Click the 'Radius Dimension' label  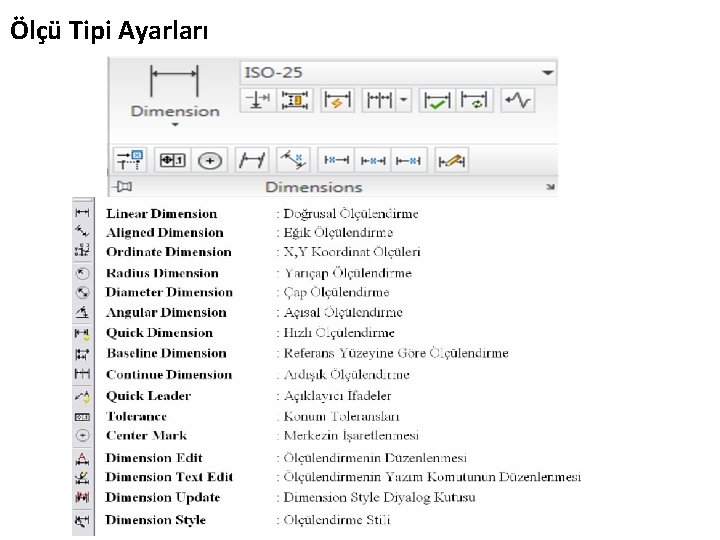[x=162, y=273]
